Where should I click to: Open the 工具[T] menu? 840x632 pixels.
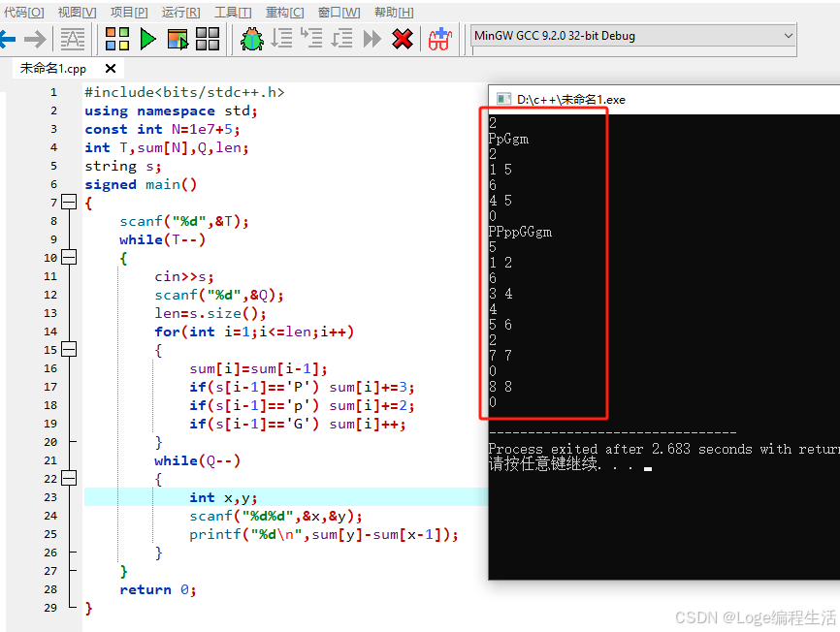[233, 12]
